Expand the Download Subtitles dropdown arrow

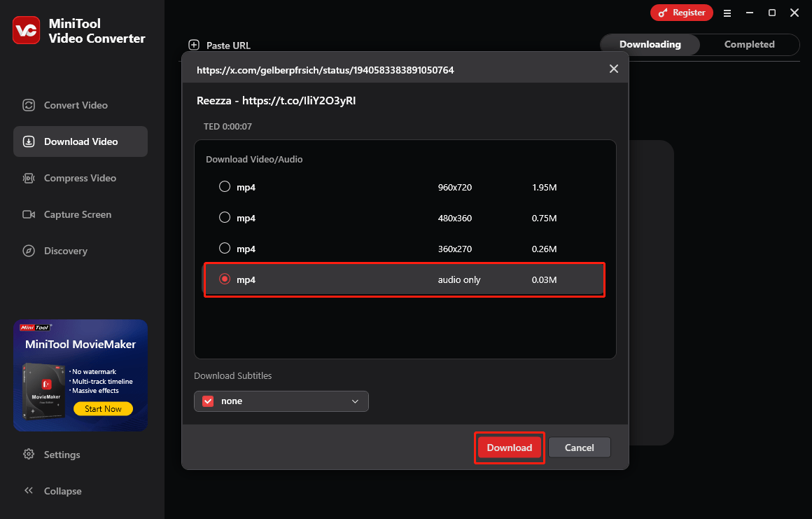[356, 401]
